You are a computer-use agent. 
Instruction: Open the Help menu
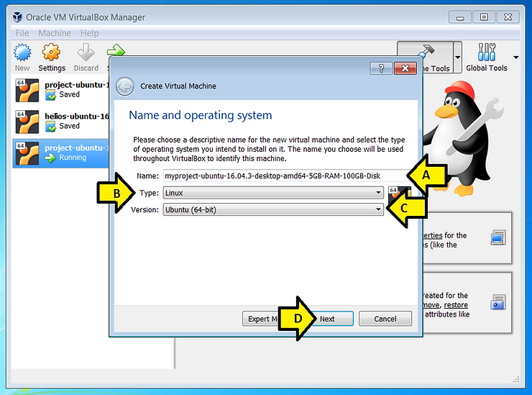click(90, 33)
